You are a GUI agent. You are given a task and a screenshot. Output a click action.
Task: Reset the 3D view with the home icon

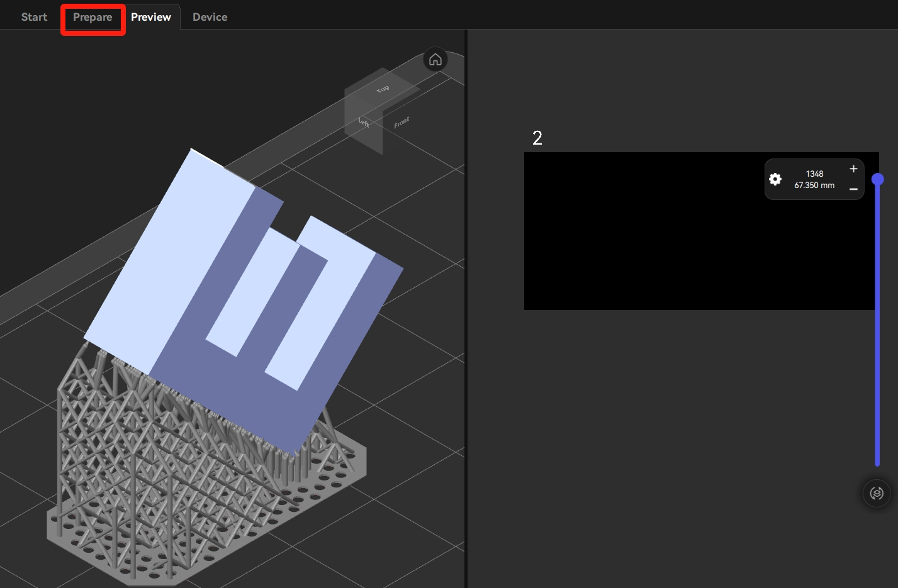click(435, 60)
